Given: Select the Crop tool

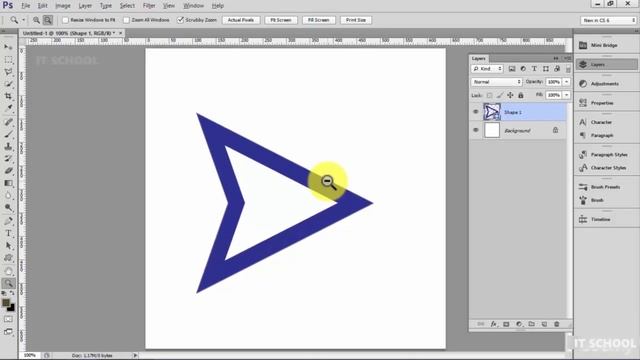Looking at the screenshot, I should pyautogui.click(x=8, y=96).
